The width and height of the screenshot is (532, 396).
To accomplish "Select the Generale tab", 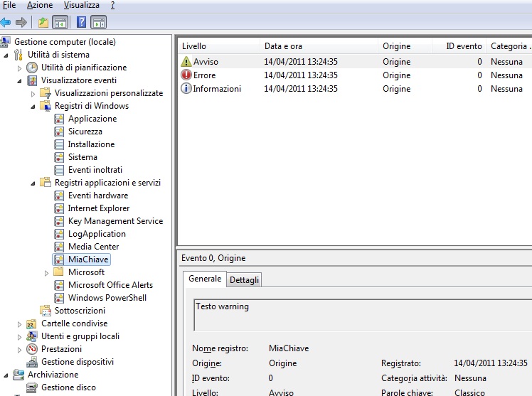I will [205, 279].
